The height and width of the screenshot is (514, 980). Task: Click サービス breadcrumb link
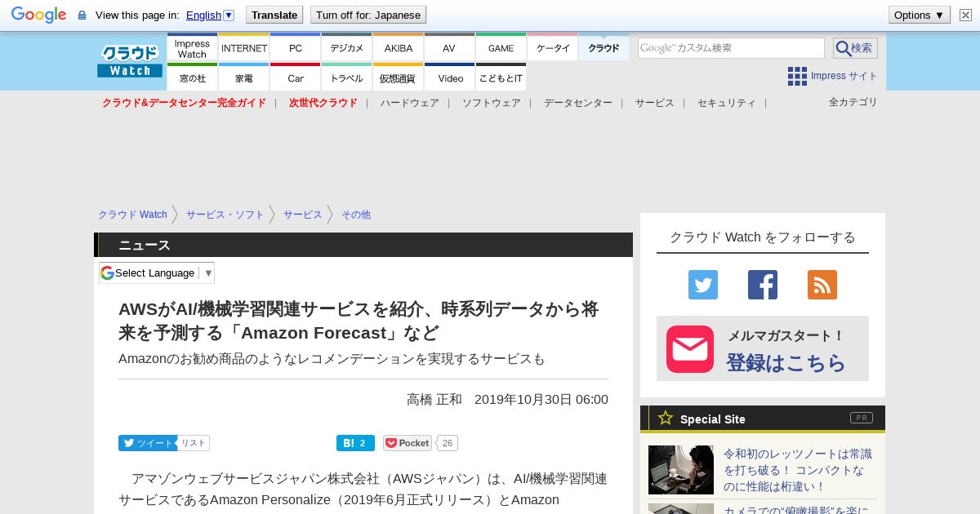click(x=303, y=215)
